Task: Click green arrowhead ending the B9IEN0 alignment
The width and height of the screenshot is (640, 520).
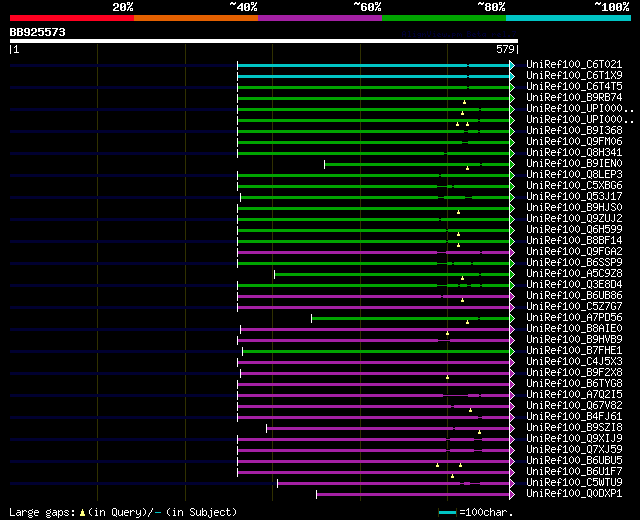Action: pos(512,164)
